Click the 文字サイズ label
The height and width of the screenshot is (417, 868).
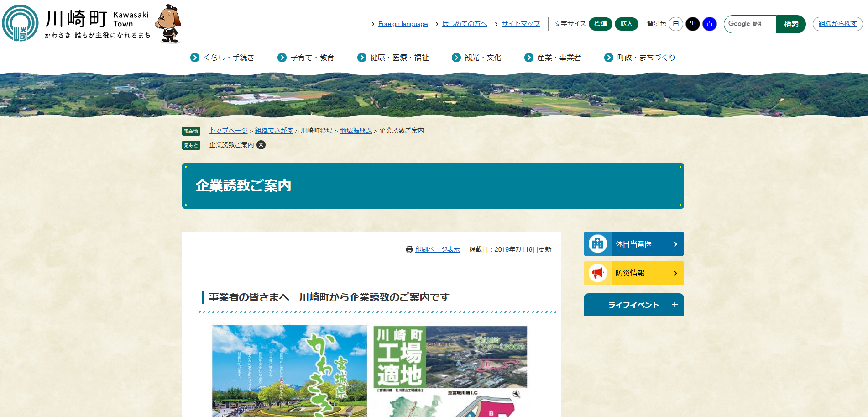[x=570, y=24]
